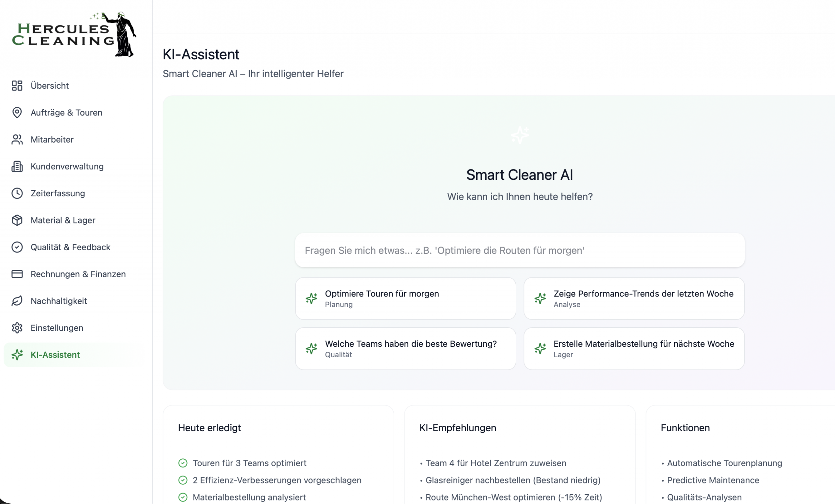Select 'Zeige Performance-Trends der letzten Woche' suggestion
The image size is (835, 504).
[x=634, y=298]
